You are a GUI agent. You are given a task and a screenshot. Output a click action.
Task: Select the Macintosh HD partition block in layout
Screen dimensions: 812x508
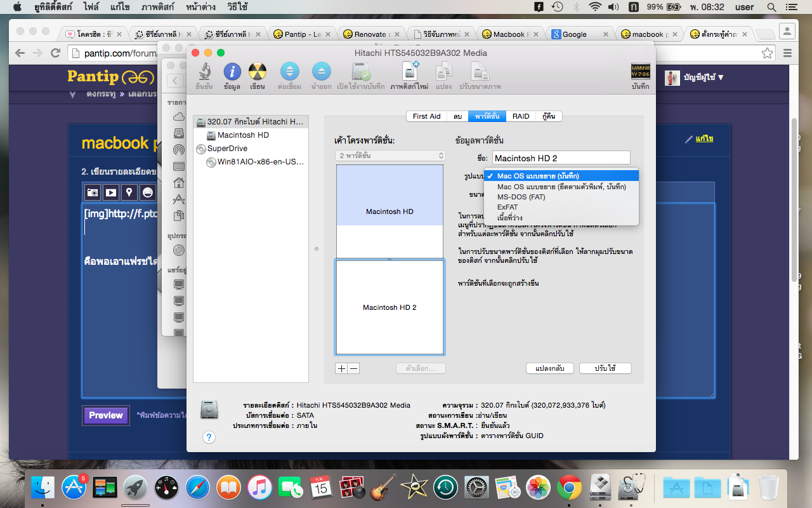click(390, 211)
